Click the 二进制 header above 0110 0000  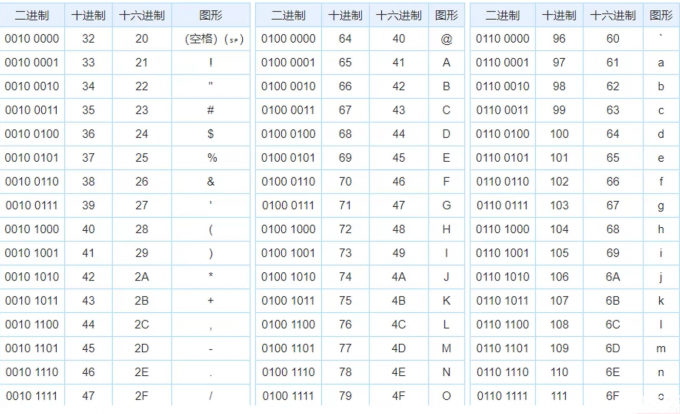click(x=503, y=16)
